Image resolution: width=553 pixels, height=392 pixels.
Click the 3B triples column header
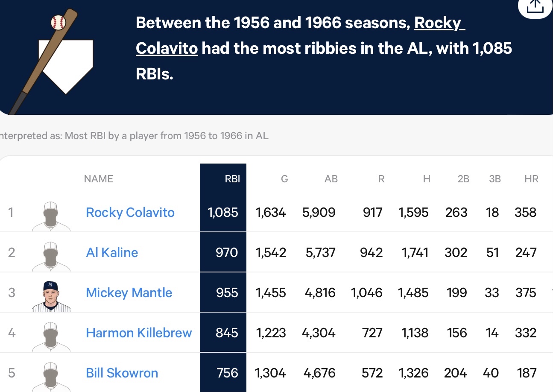pyautogui.click(x=495, y=179)
